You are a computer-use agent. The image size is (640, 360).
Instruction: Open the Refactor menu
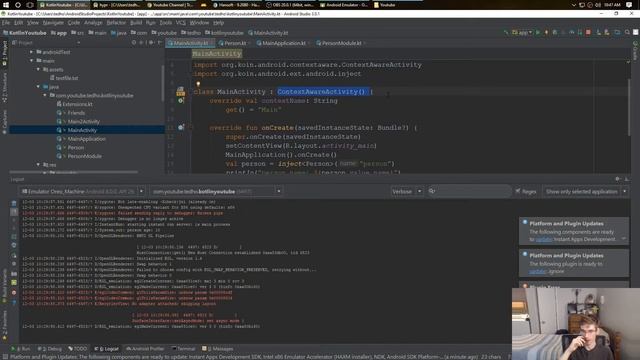coord(116,23)
